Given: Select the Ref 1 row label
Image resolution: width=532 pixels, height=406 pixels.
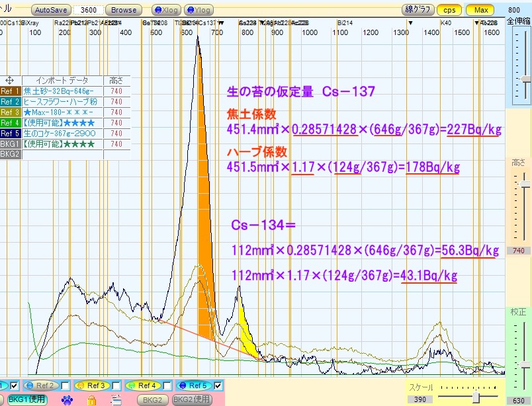Looking at the screenshot, I should [10, 91].
